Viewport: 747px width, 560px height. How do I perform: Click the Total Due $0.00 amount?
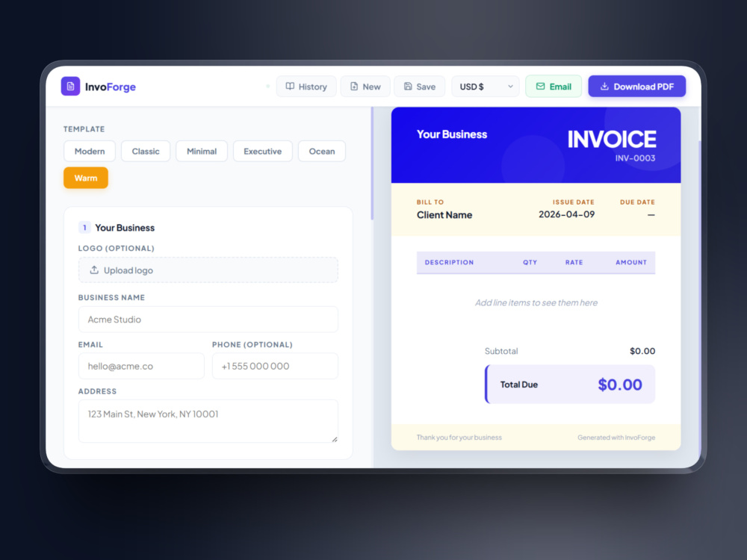pyautogui.click(x=620, y=385)
